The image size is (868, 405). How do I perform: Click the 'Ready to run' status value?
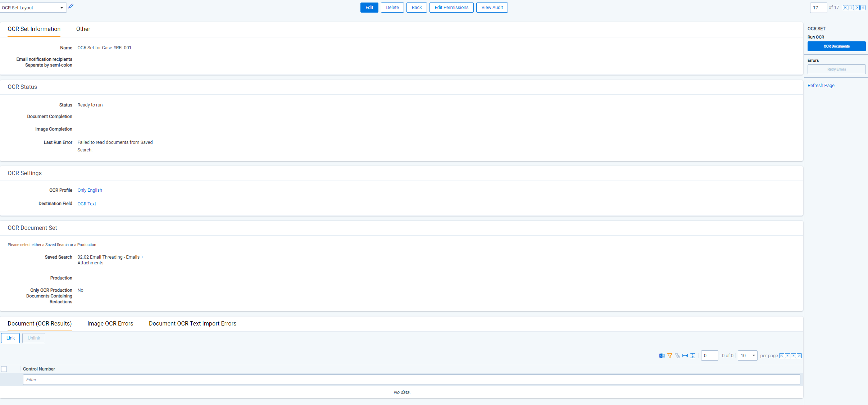(90, 105)
